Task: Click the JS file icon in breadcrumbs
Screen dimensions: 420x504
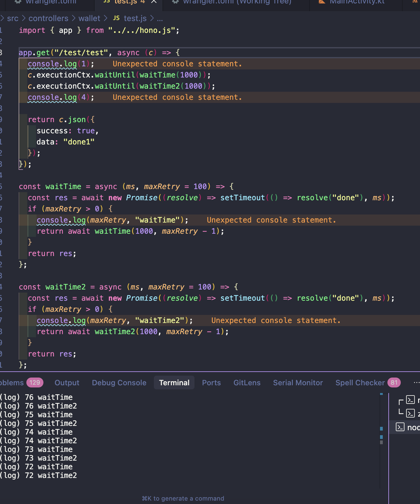Action: (116, 18)
